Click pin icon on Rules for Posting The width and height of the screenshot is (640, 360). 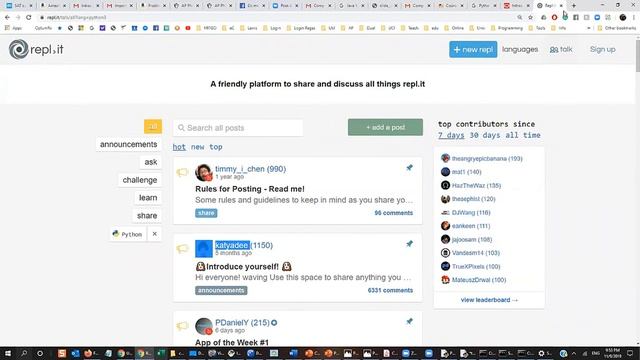[409, 168]
